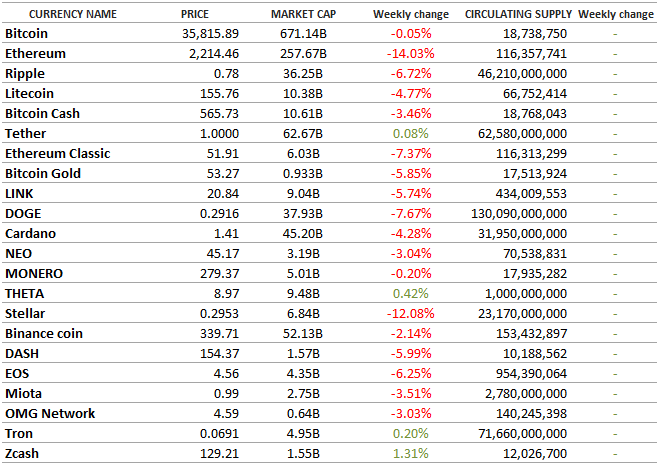Click the MARKET CAP column header
661x464 pixels.
tap(304, 14)
